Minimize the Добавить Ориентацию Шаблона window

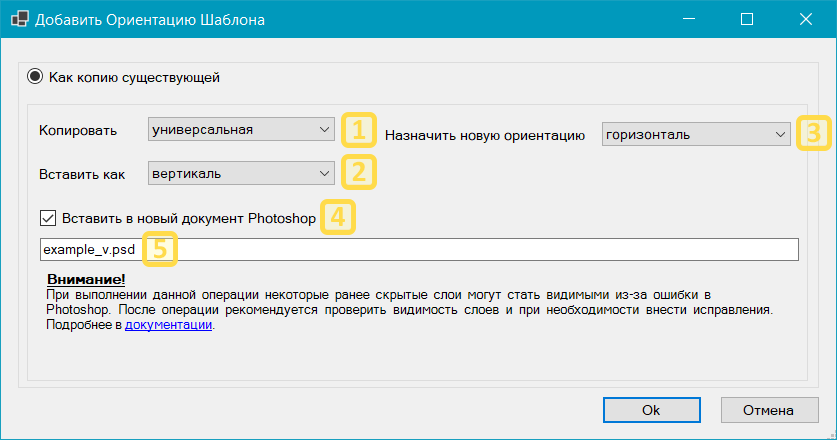click(x=689, y=19)
